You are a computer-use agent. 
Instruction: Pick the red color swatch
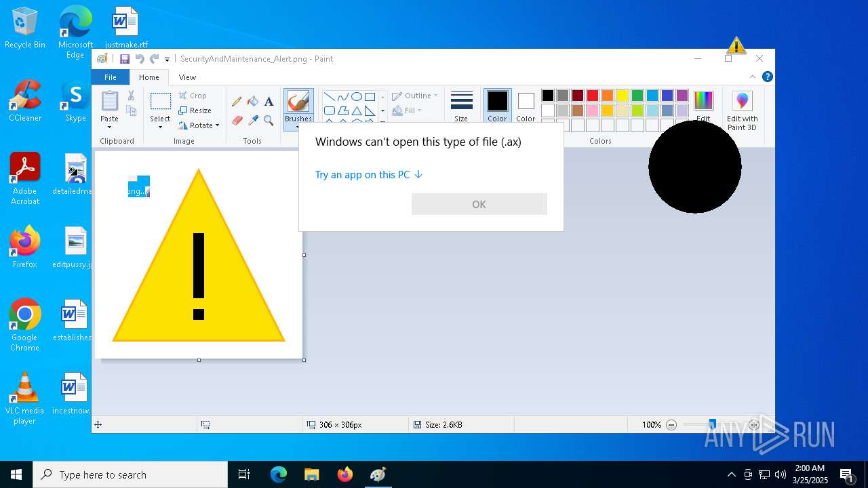[x=593, y=96]
